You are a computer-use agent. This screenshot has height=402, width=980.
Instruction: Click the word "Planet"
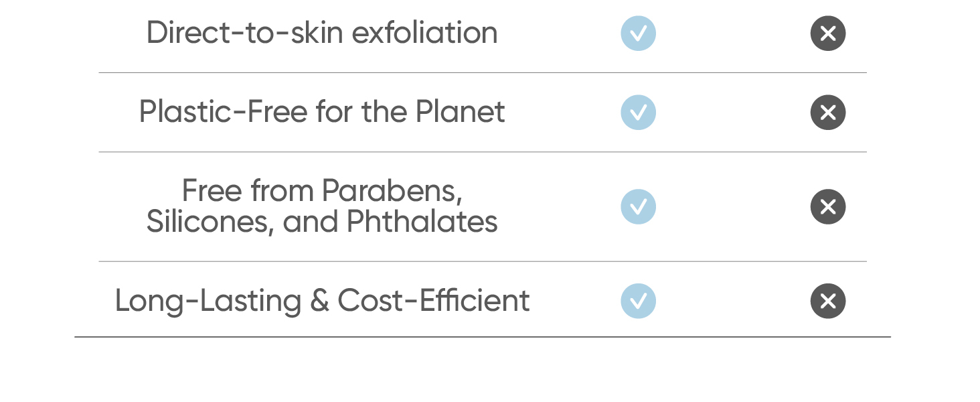click(460, 112)
